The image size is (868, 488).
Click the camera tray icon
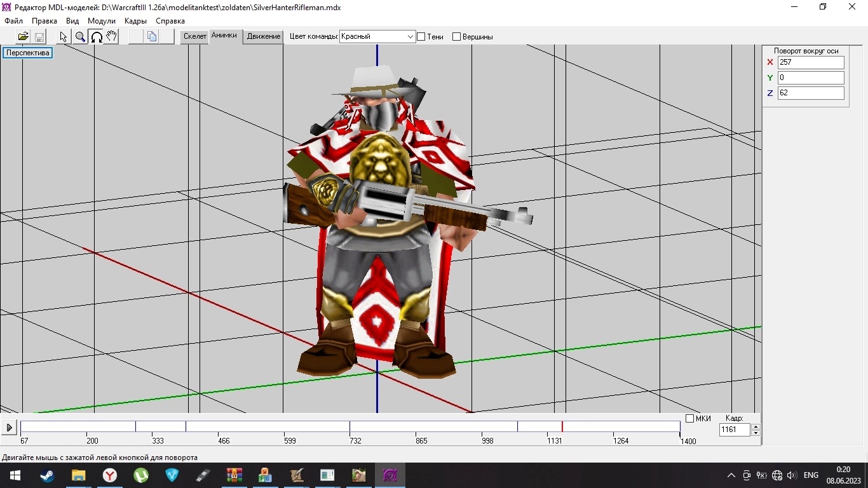coord(747,475)
